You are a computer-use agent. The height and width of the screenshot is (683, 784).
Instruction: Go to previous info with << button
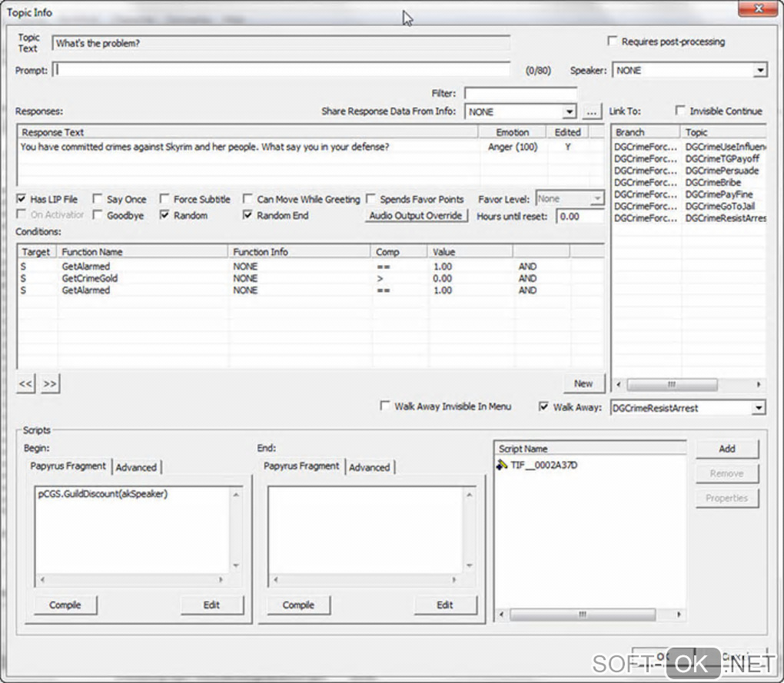pos(25,383)
